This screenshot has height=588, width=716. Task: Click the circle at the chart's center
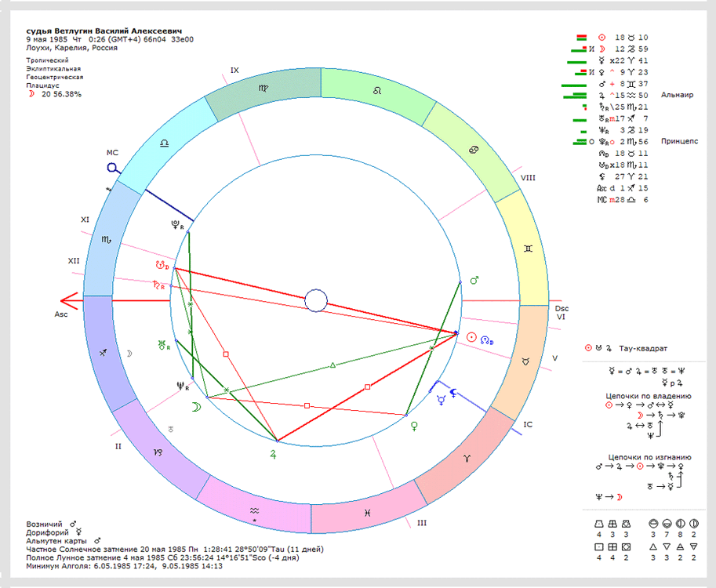pyautogui.click(x=316, y=301)
